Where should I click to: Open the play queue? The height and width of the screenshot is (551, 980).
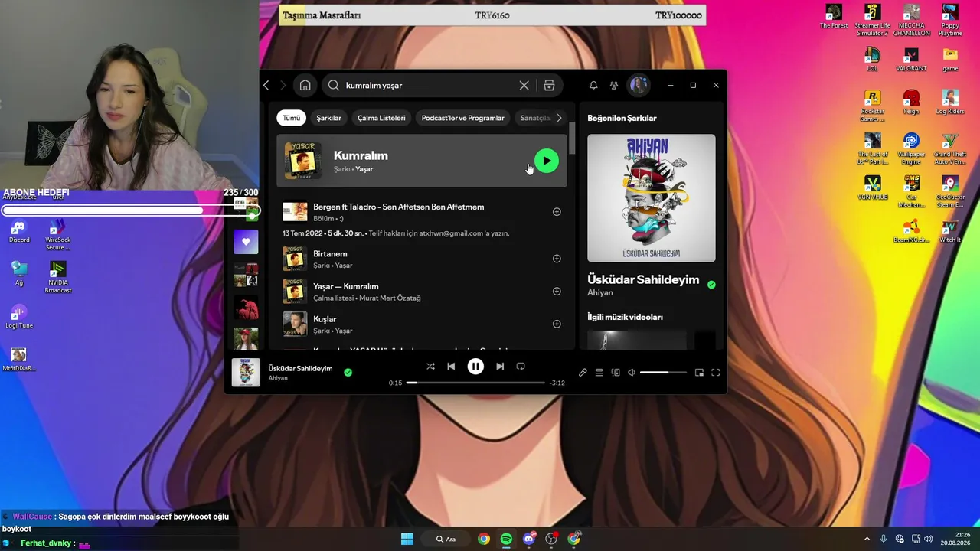click(599, 373)
